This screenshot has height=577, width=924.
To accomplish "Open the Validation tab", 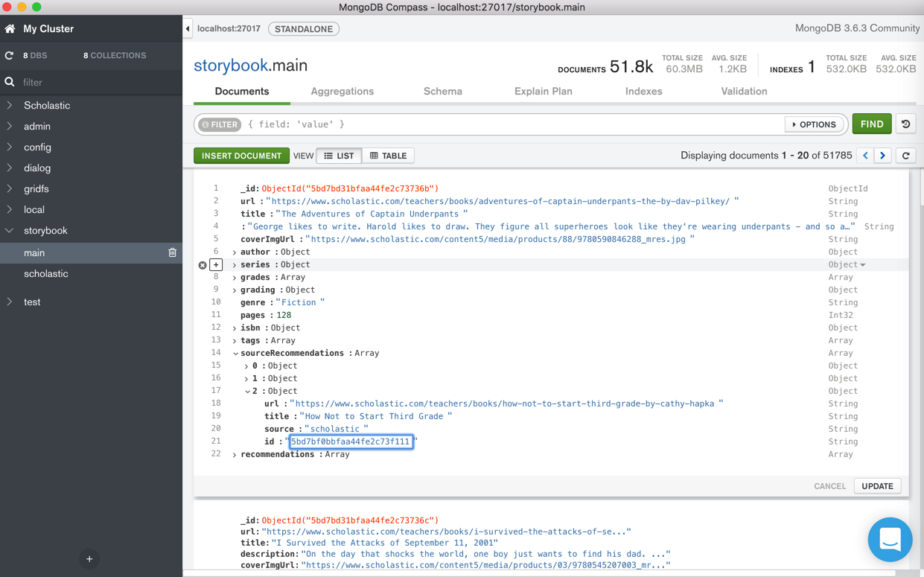I will 744,92.
